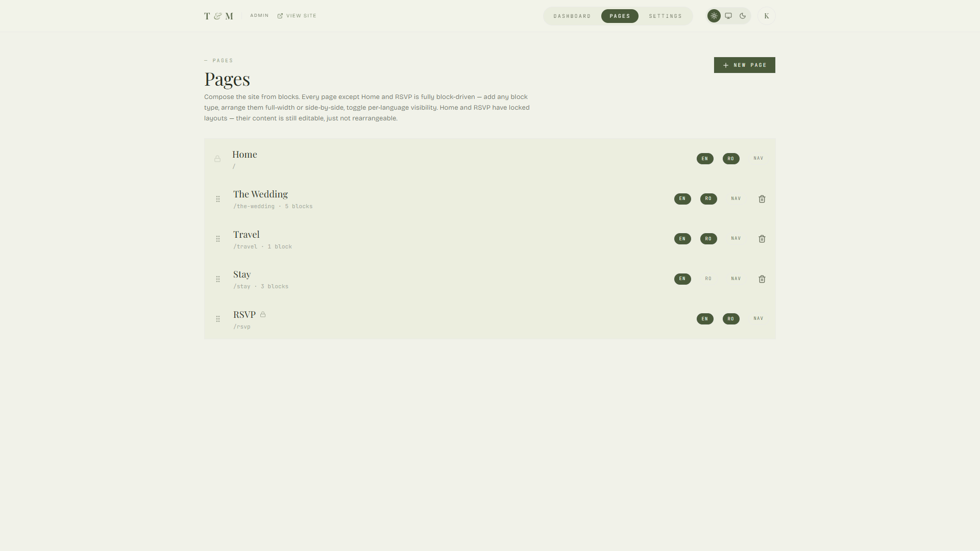Delete The Wedding page trash icon
The image size is (980, 551).
pos(762,199)
